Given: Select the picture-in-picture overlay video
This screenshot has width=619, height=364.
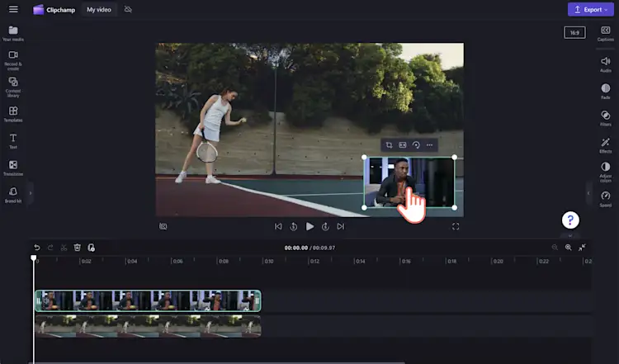Looking at the screenshot, I should (409, 182).
